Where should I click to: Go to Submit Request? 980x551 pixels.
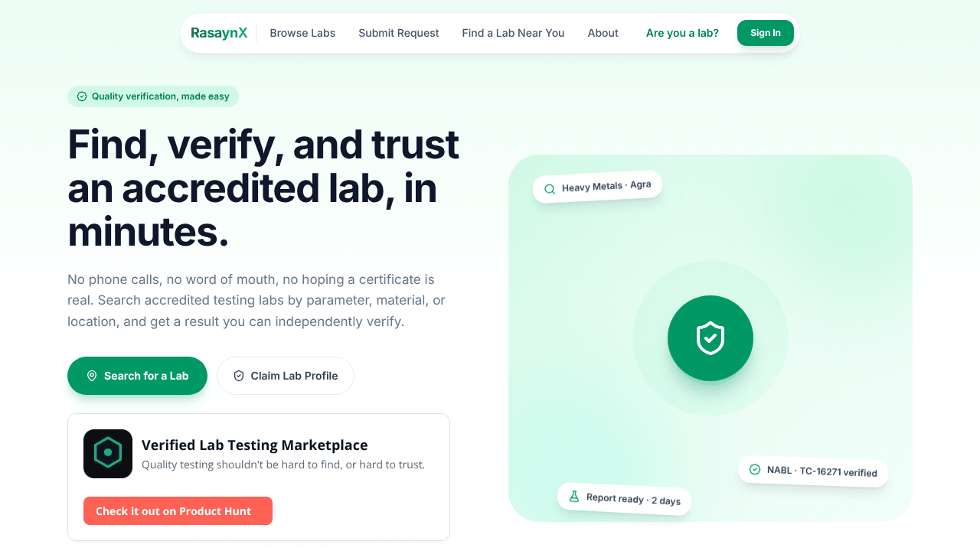pyautogui.click(x=399, y=33)
